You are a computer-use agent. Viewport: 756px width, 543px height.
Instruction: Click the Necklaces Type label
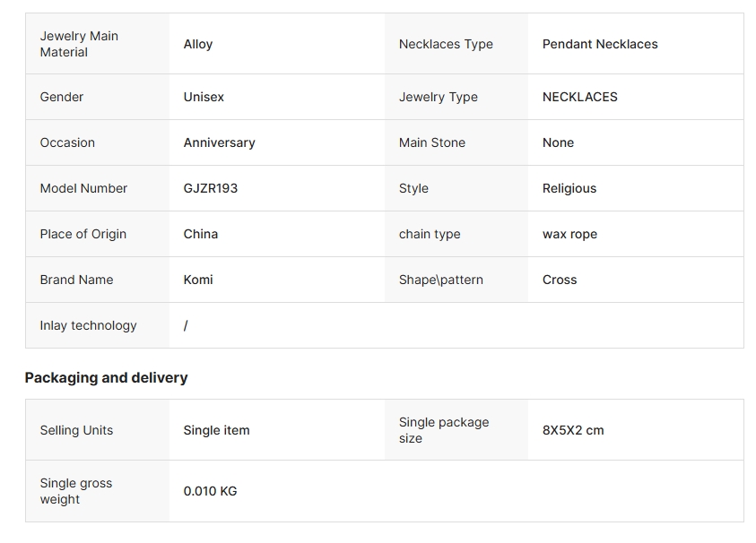pos(446,44)
